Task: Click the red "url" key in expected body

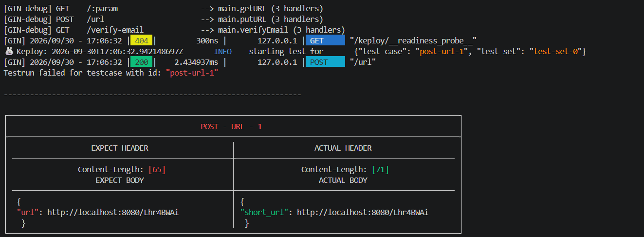Action: coord(28,212)
